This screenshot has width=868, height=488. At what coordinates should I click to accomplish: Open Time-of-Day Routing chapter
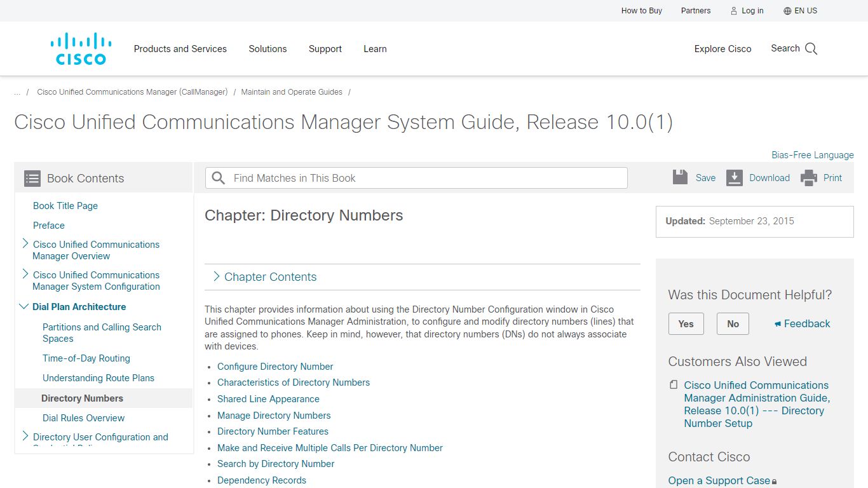[86, 358]
